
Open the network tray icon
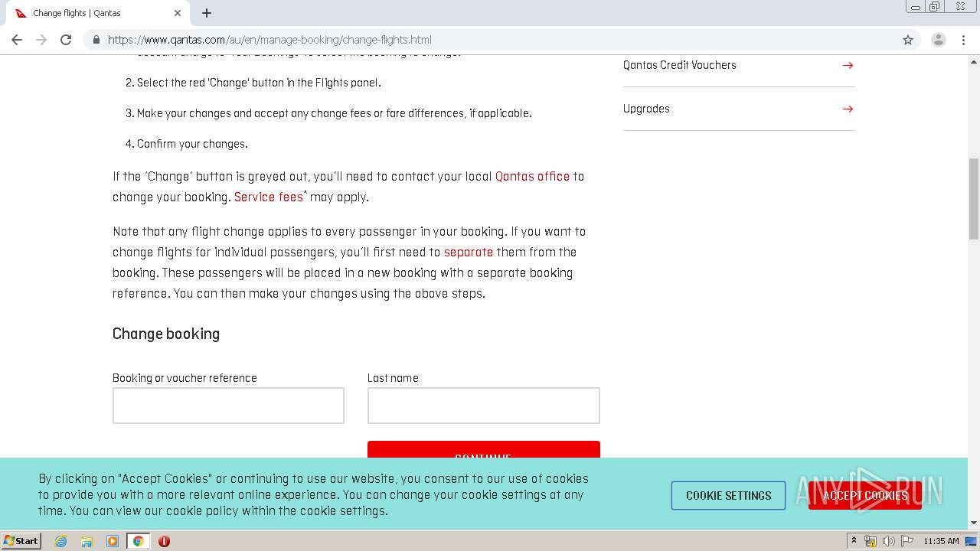pyautogui.click(x=871, y=541)
